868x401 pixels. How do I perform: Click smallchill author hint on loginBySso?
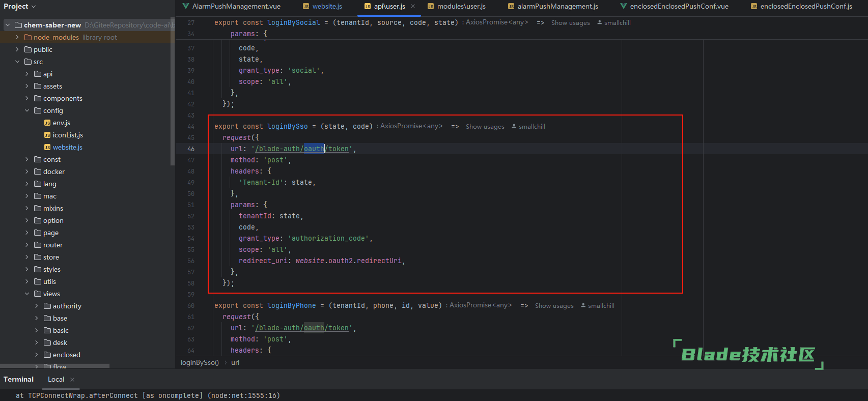click(528, 127)
